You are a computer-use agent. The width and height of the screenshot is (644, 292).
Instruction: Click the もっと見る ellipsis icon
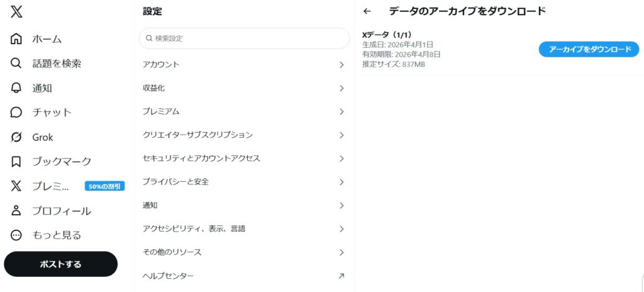pyautogui.click(x=17, y=235)
